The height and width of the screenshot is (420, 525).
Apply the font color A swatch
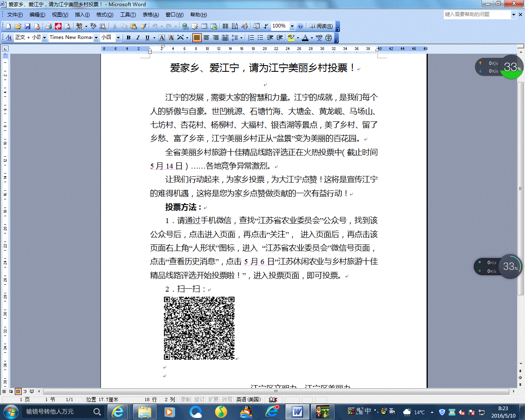coord(305,37)
